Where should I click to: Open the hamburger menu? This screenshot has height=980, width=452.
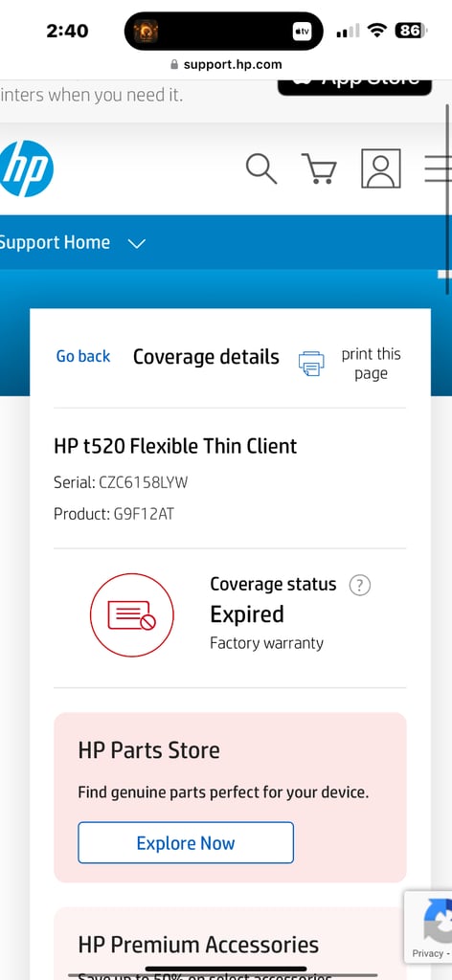(438, 168)
